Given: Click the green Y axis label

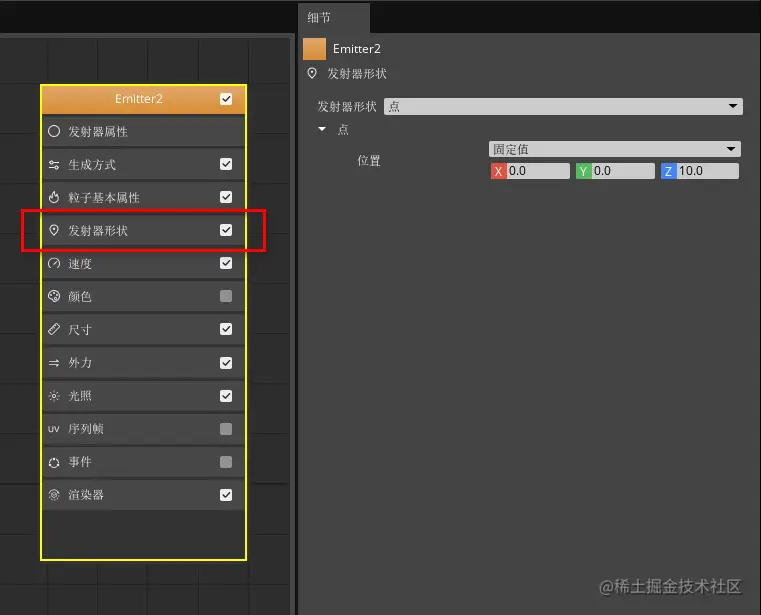Looking at the screenshot, I should (584, 171).
